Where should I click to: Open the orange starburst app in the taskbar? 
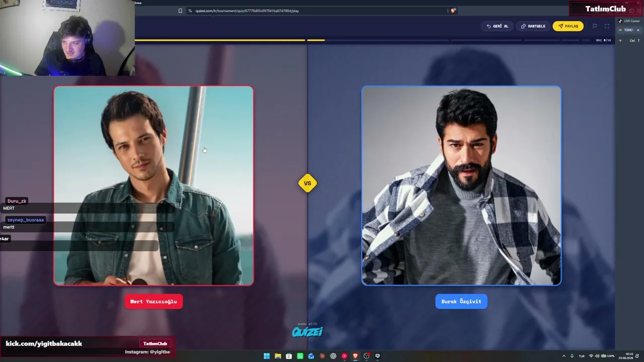(x=322, y=356)
